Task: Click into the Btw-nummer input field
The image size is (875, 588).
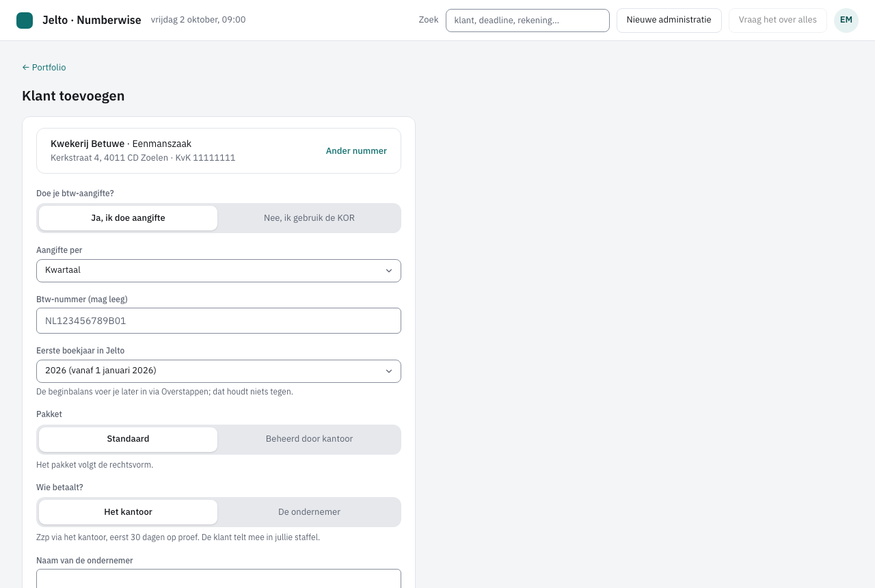Action: click(x=219, y=321)
